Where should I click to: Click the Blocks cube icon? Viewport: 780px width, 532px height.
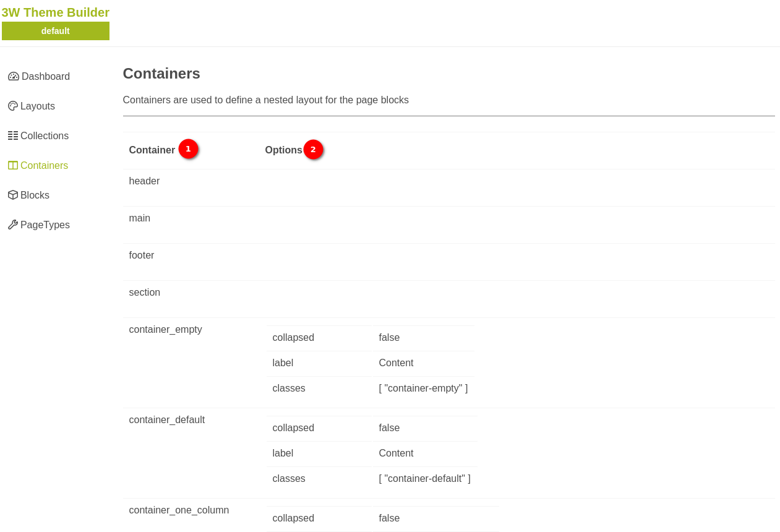coord(13,195)
